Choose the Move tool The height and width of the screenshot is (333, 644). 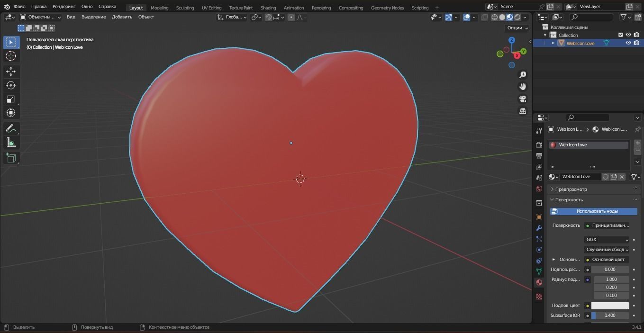(x=10, y=72)
